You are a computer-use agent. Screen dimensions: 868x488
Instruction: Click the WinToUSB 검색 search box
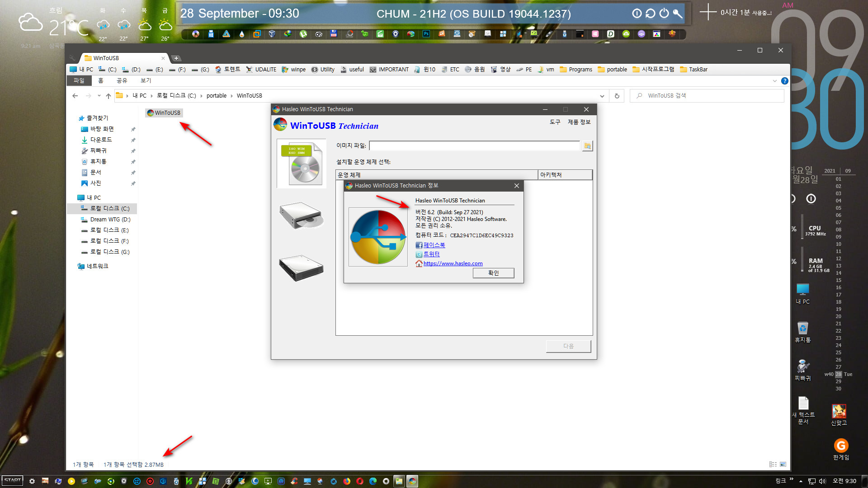click(x=707, y=96)
